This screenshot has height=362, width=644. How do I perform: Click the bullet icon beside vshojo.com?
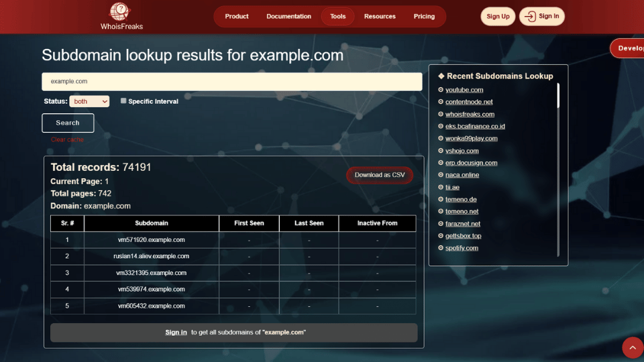[441, 151]
